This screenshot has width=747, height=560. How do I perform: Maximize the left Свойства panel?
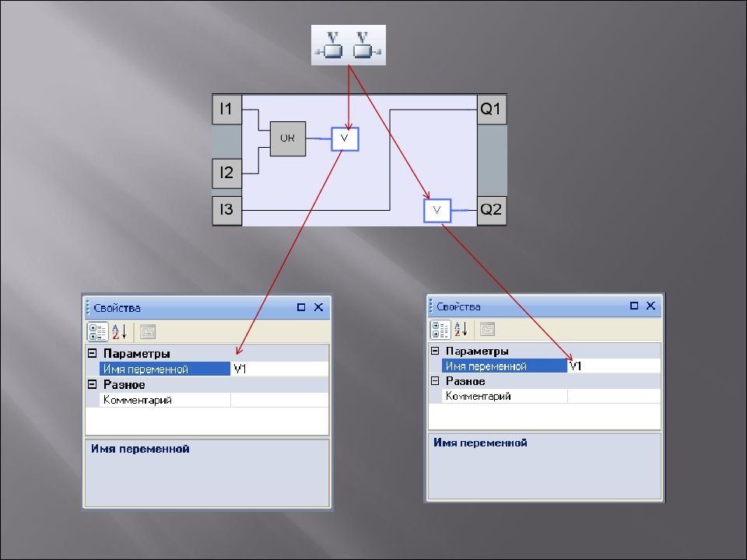[301, 307]
